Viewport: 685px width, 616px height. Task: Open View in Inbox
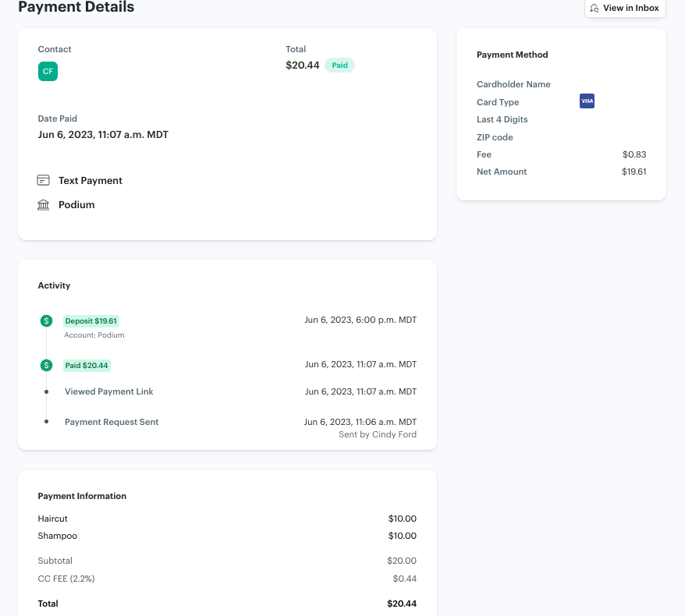625,9
